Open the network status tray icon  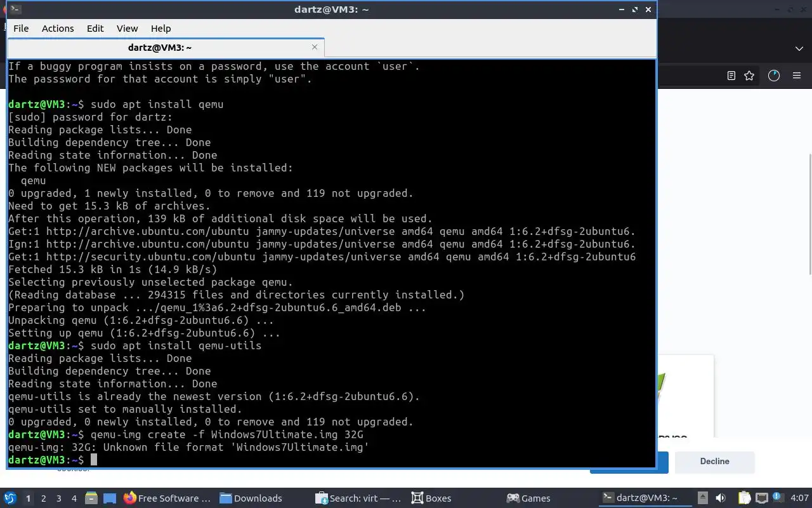(761, 498)
